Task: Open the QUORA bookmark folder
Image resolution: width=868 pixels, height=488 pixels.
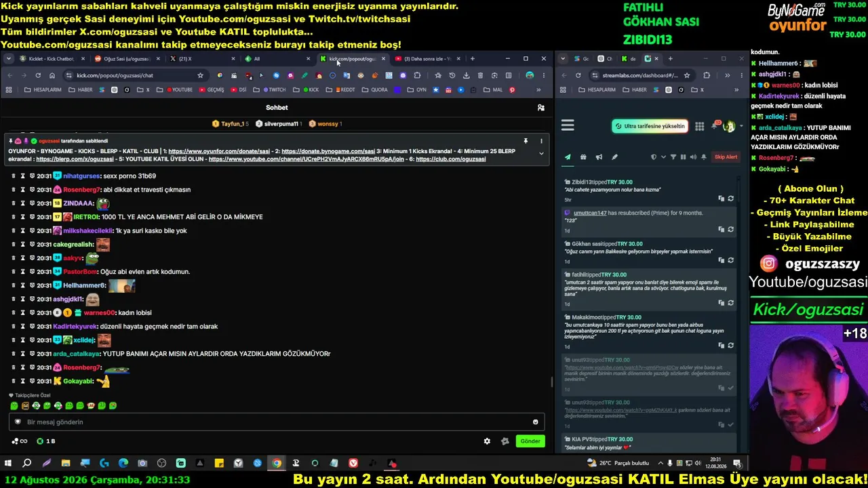Action: [x=376, y=89]
